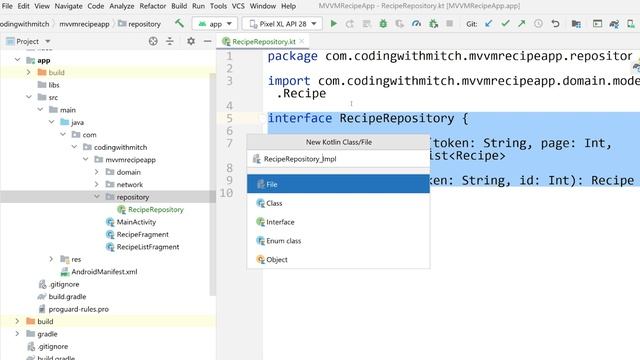
Task: Collapse the main folder
Action: (40, 110)
